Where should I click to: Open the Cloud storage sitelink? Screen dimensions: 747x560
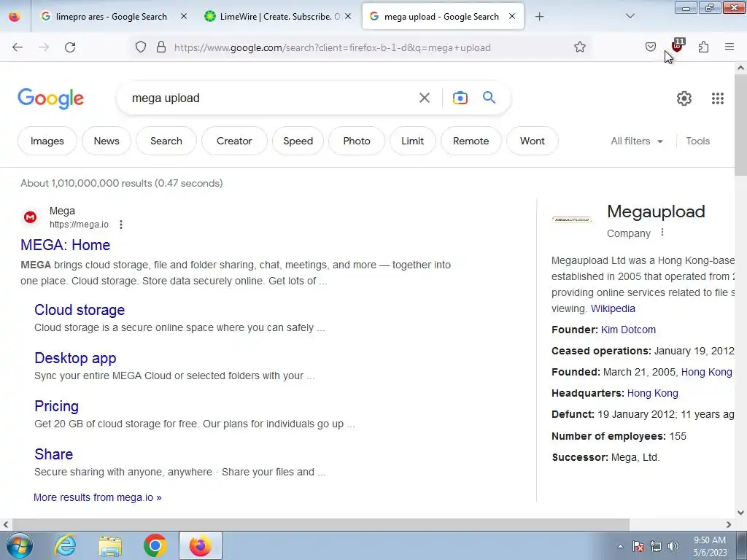[80, 310]
